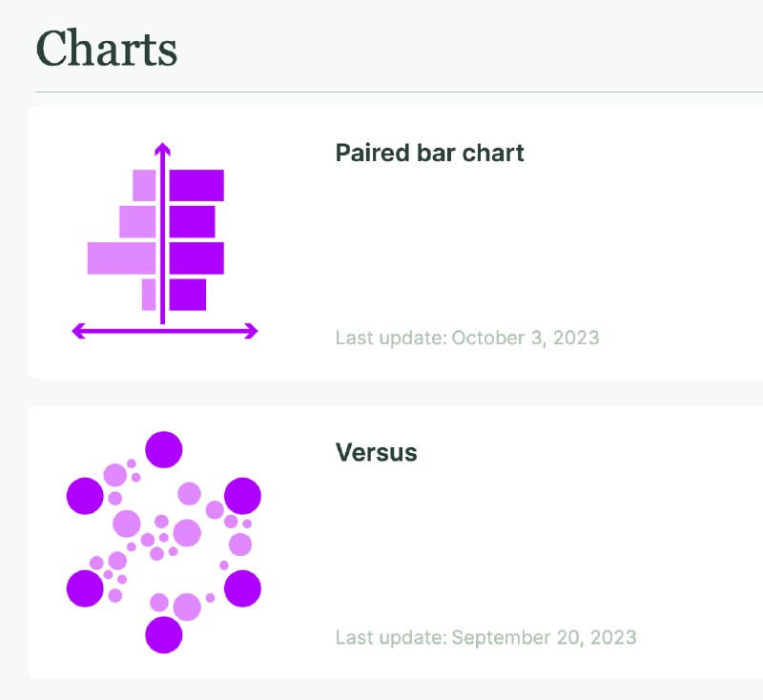Click the top dark-purple circle in Versus icon
This screenshot has height=700, width=763.
(x=164, y=449)
